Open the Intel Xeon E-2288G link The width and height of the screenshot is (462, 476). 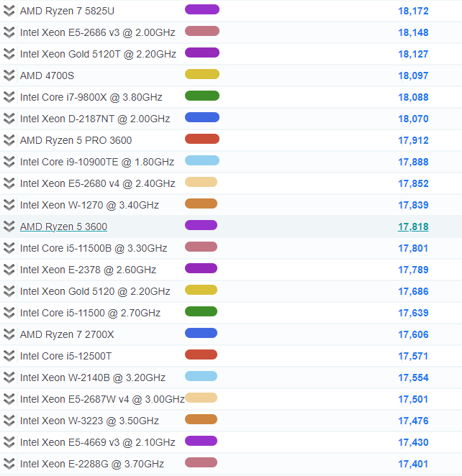[92, 464]
